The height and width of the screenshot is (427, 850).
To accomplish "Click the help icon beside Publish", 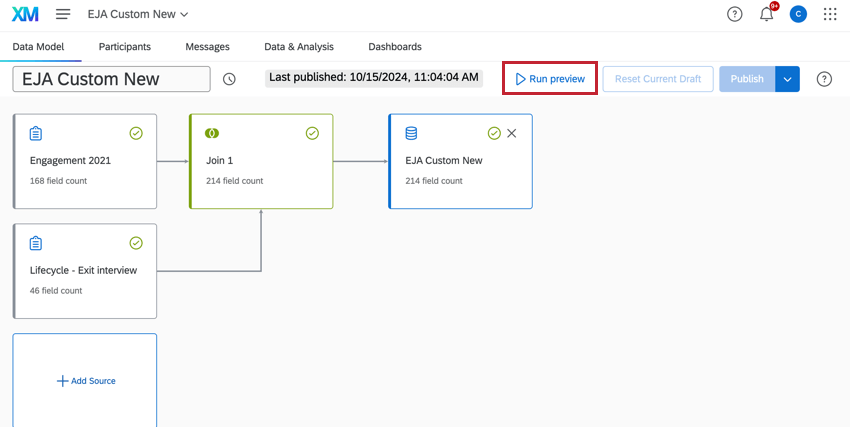I will pos(824,79).
